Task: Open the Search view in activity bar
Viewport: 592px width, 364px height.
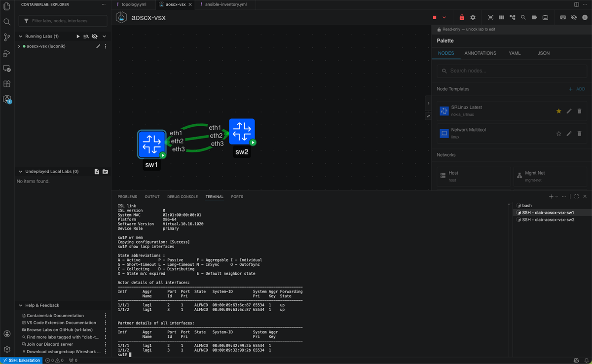Action: pyautogui.click(x=7, y=22)
